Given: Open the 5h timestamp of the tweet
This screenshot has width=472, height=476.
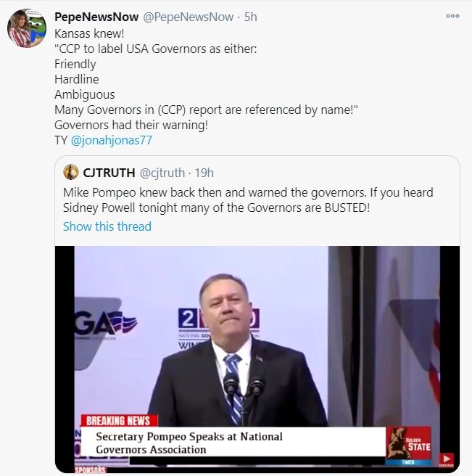Looking at the screenshot, I should (250, 16).
